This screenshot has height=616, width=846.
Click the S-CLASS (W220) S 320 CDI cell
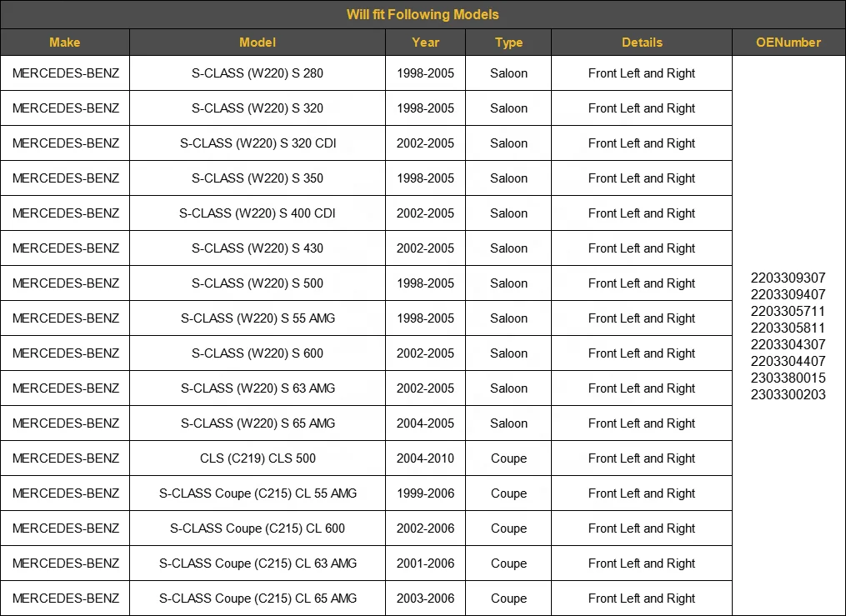pyautogui.click(x=258, y=143)
